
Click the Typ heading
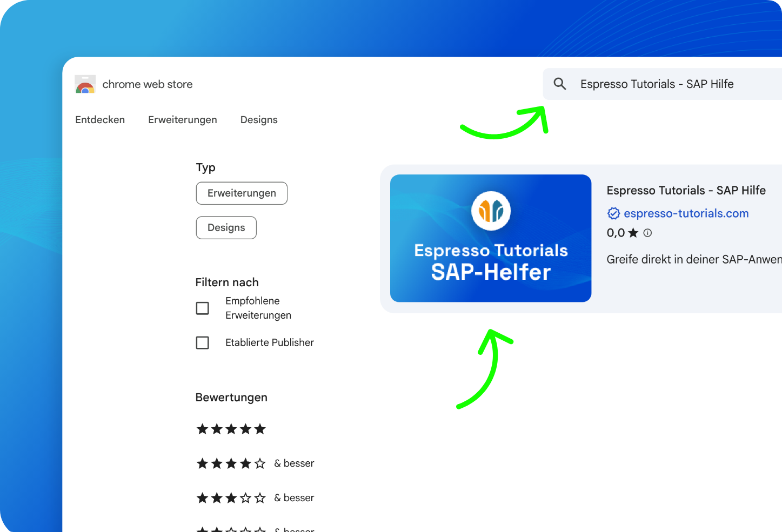[205, 167]
